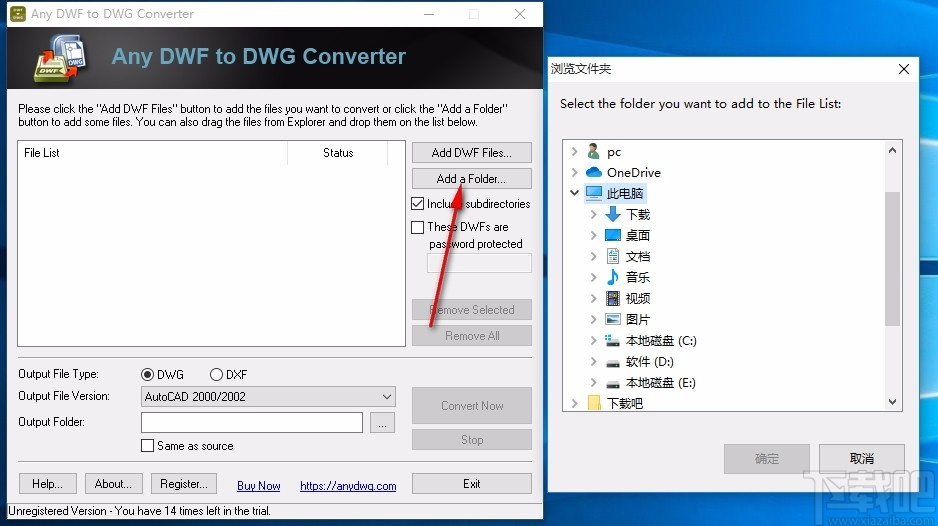Click the Any DWF to DWG title bar icon
This screenshot has height=526, width=938.
tap(18, 13)
